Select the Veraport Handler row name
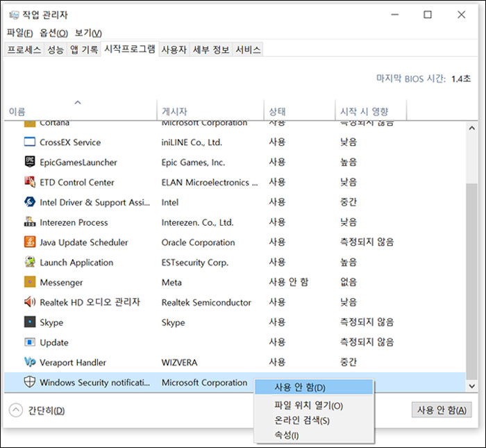This screenshot has width=486, height=448. (x=73, y=363)
